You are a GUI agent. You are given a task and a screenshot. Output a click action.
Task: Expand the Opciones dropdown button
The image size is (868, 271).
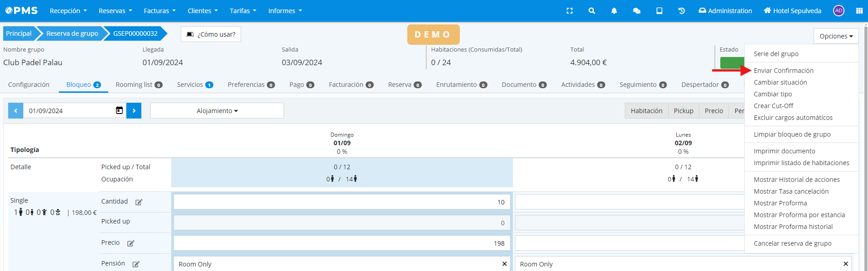point(836,36)
